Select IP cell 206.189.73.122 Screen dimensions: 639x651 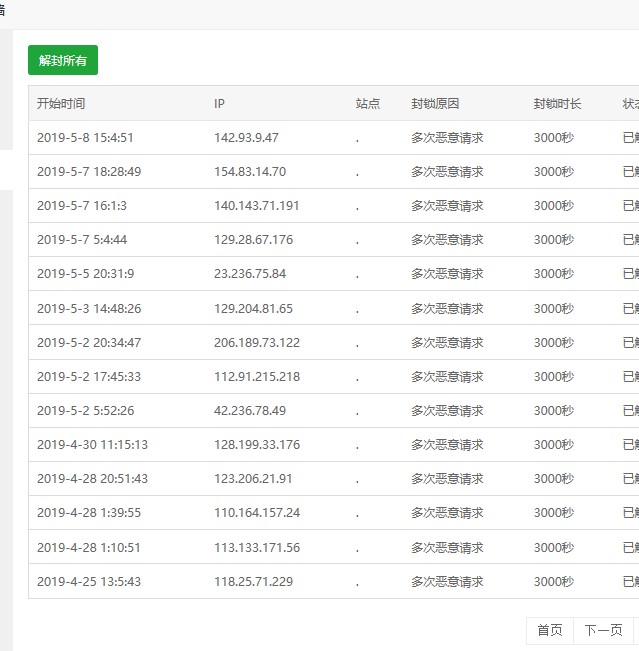coord(257,343)
